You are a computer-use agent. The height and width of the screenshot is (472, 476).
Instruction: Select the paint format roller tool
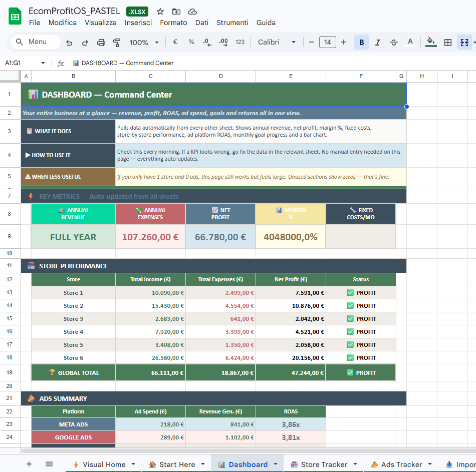(x=117, y=43)
